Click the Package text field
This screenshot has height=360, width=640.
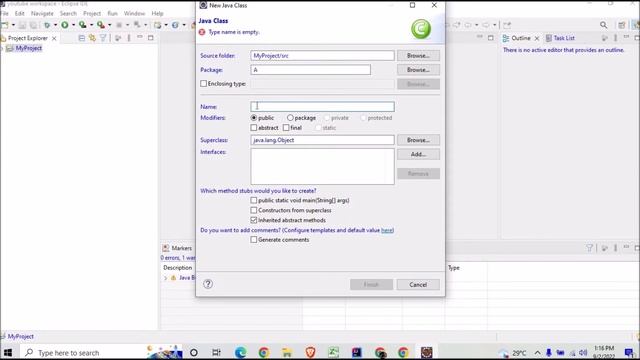(311, 70)
